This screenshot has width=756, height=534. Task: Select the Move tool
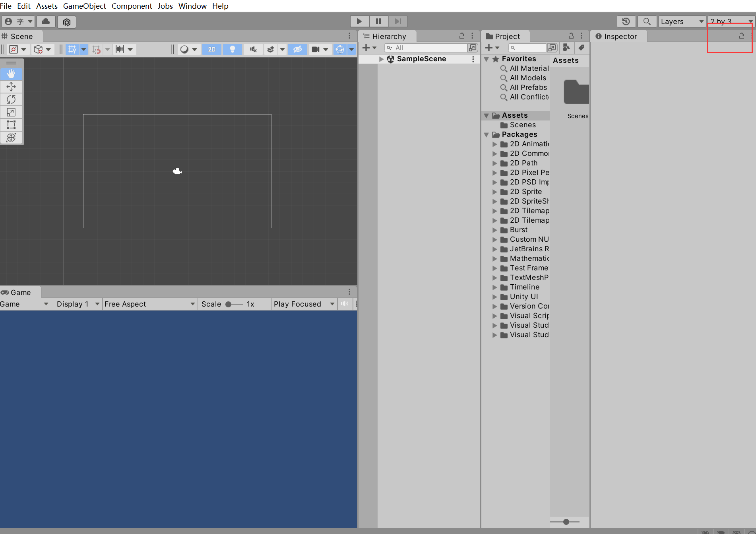coord(11,86)
